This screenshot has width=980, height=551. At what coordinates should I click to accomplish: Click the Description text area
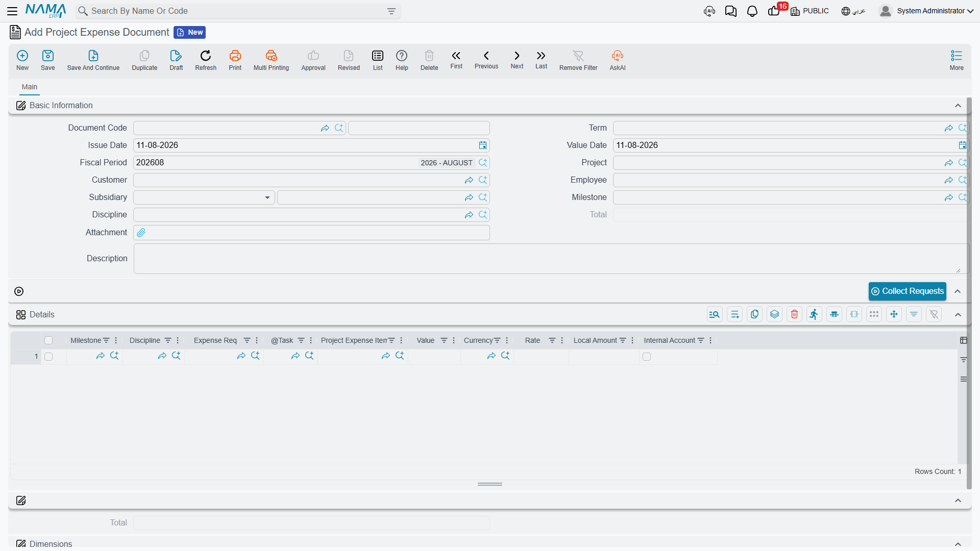pyautogui.click(x=550, y=259)
